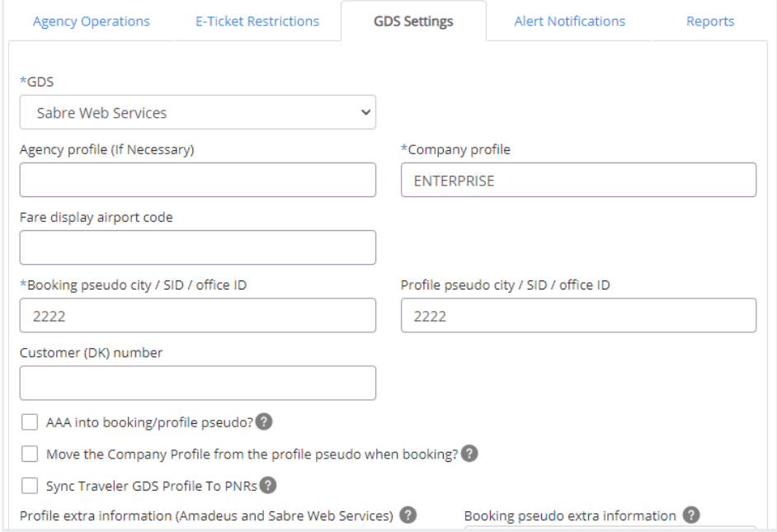
Task: Open the E-Ticket Restrictions tab
Action: (x=257, y=21)
